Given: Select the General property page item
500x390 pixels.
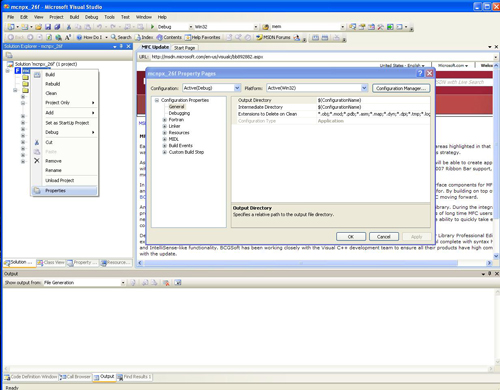Looking at the screenshot, I should tap(176, 107).
